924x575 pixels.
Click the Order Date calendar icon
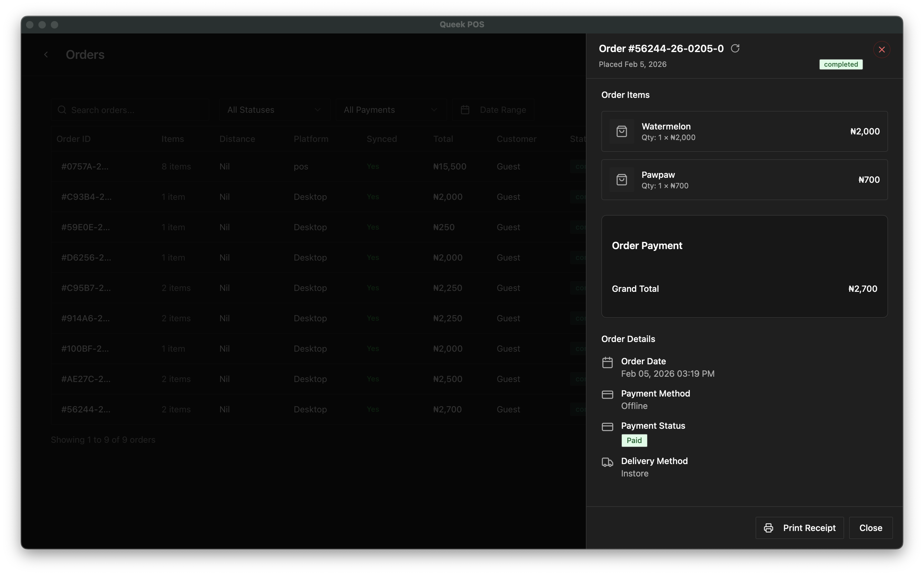click(608, 362)
